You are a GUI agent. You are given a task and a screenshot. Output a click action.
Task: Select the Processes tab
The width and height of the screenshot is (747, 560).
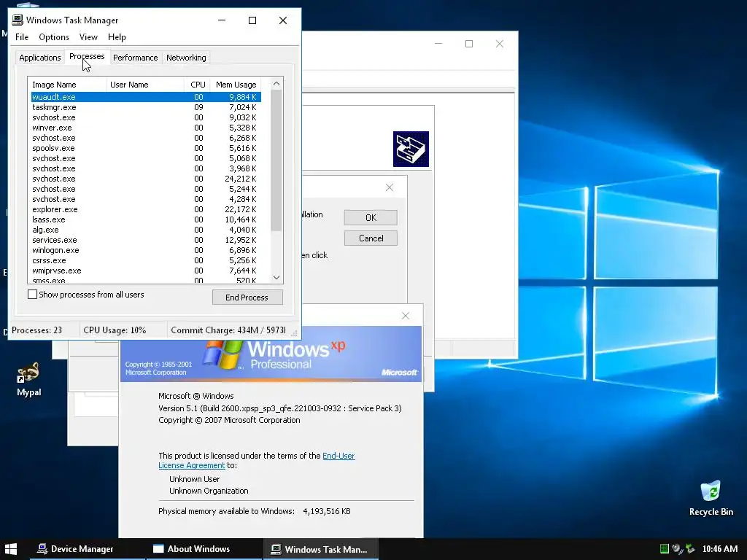(87, 56)
